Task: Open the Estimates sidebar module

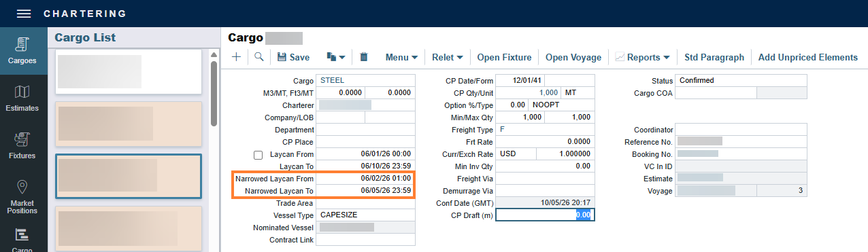Action: 23,98
